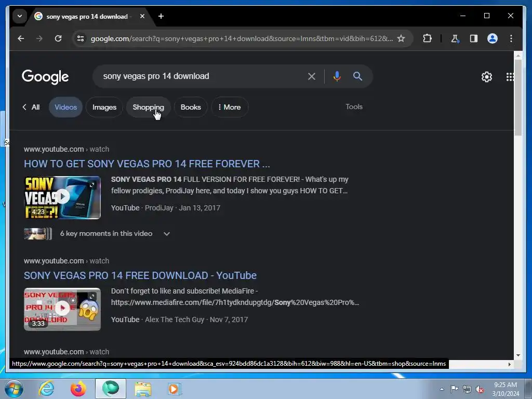Open SONY VEGAS PRO 14 FREE DOWNLOAD - YouTube link
532x399 pixels.
point(140,275)
